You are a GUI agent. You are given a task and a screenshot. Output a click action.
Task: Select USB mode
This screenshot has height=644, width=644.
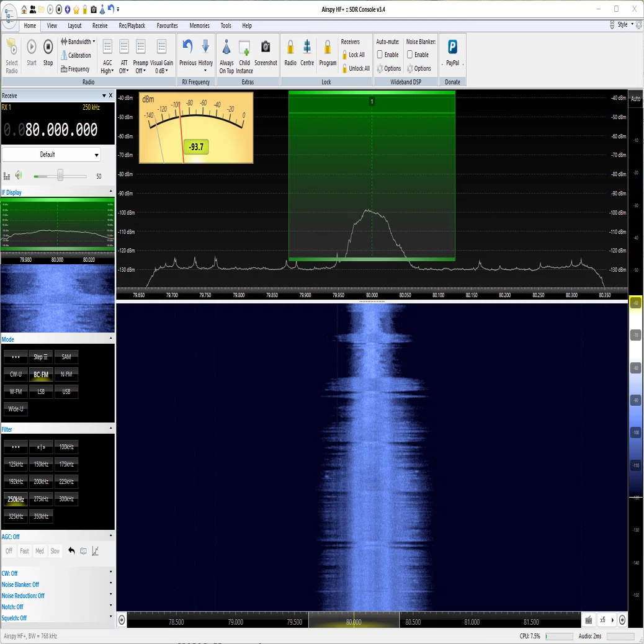point(66,391)
